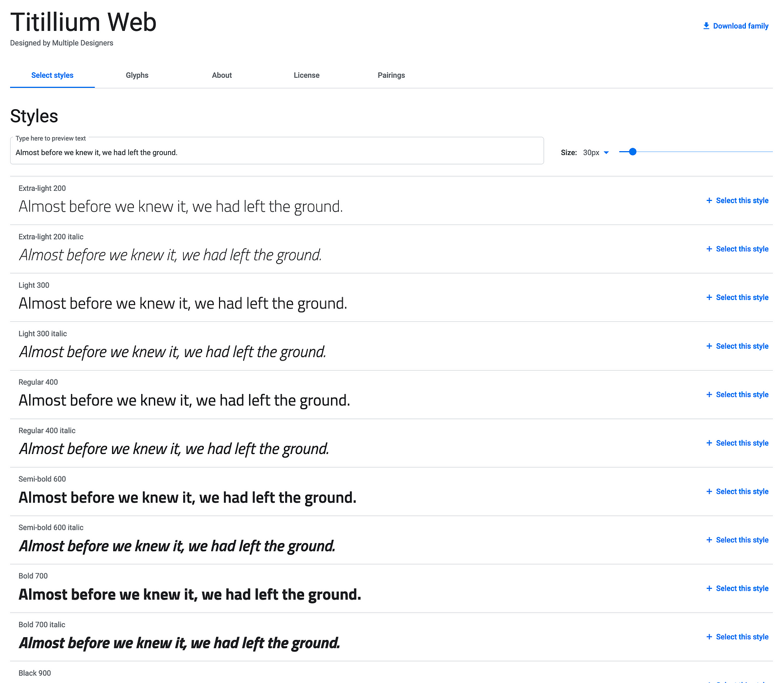Select this style for Semi-bold 600 italic
Screen dimensions: 784x683
[x=742, y=540]
